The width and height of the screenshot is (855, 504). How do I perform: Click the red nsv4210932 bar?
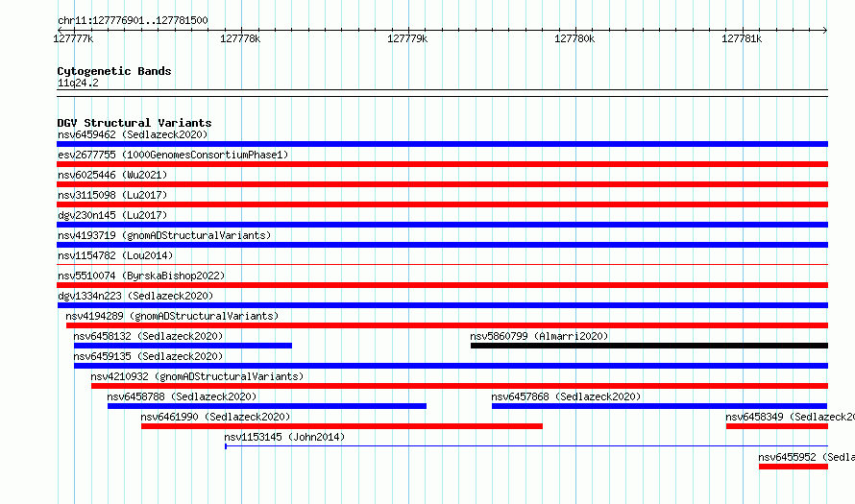pos(459,386)
